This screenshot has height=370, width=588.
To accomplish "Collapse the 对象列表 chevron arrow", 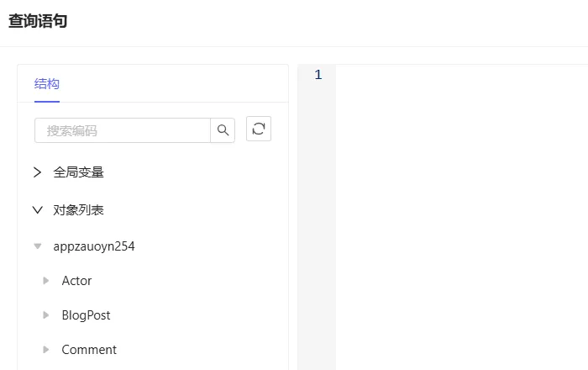I will pos(37,210).
